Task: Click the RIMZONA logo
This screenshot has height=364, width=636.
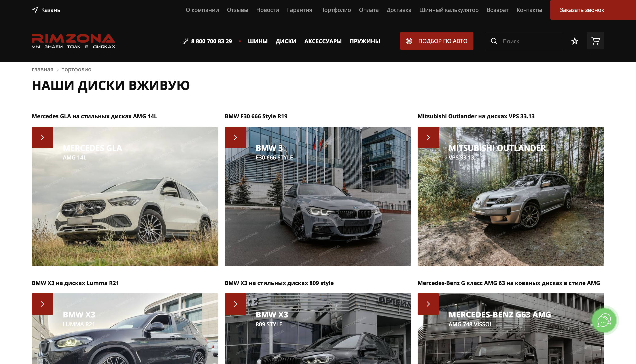Action: click(73, 41)
